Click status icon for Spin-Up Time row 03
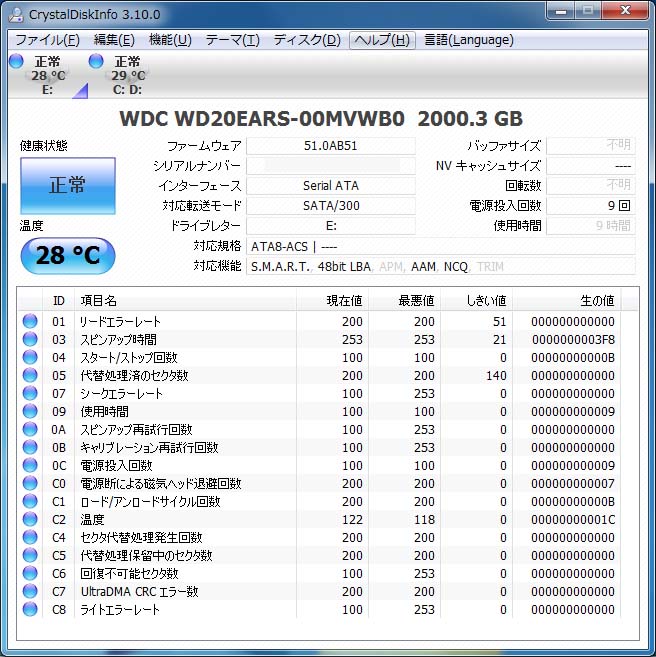The width and height of the screenshot is (656, 657). (x=30, y=339)
